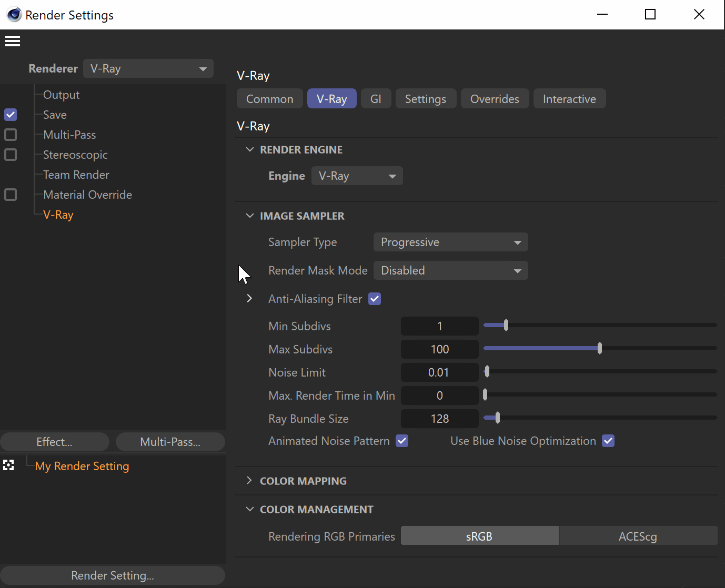Select the V-Ray tab

(x=332, y=99)
